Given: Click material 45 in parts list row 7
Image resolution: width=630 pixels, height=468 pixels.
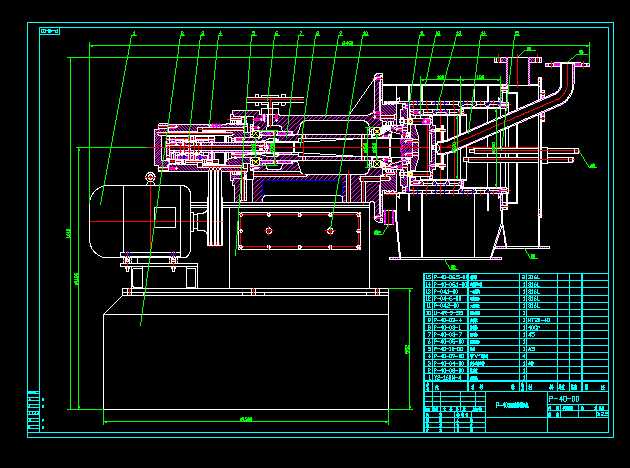Looking at the screenshot, I should [531, 335].
